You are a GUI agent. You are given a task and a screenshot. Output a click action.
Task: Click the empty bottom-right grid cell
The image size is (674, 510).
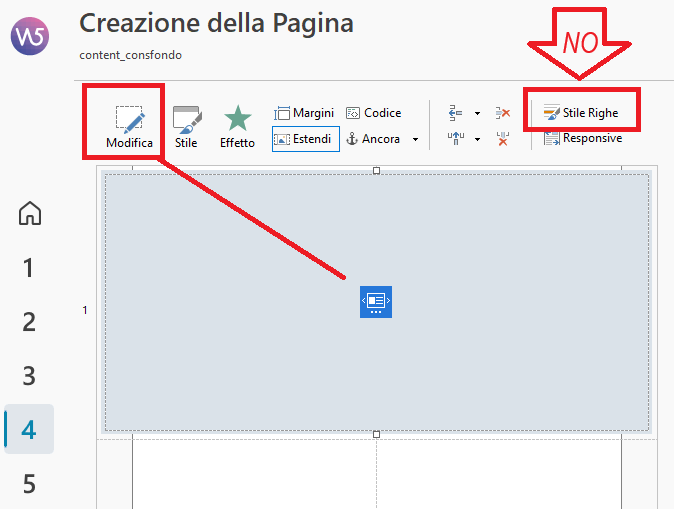[499, 474]
